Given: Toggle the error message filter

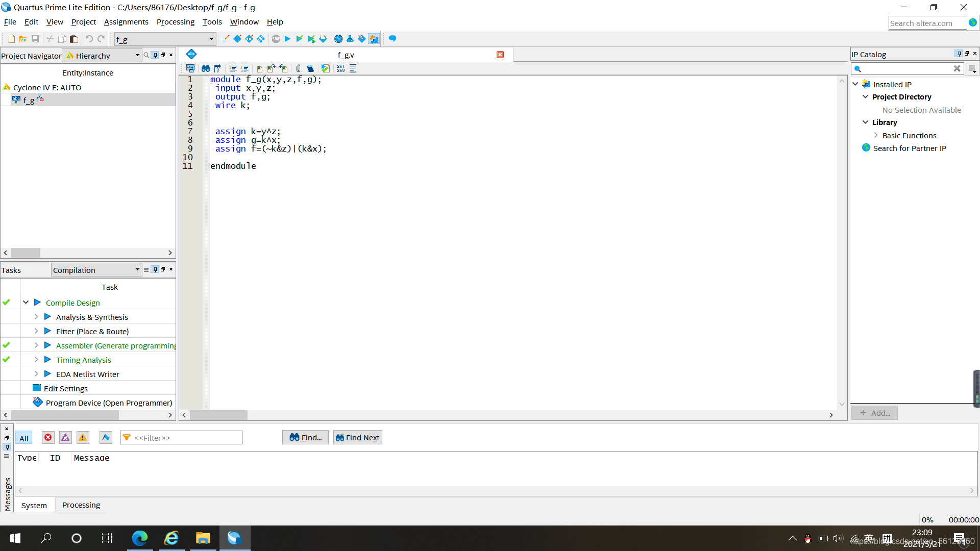Looking at the screenshot, I should point(48,437).
